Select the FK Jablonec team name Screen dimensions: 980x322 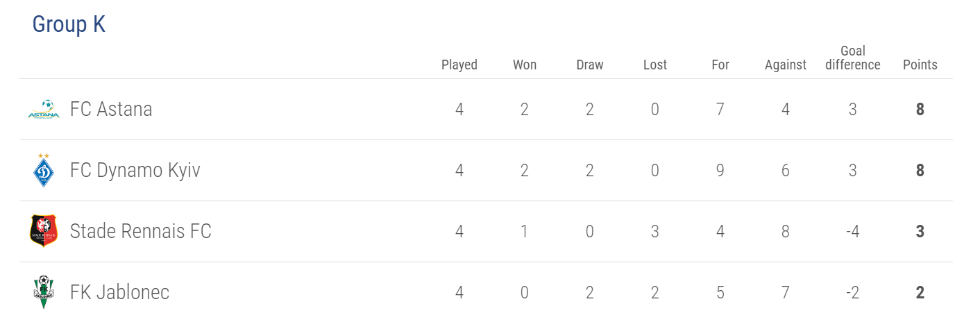[119, 292]
